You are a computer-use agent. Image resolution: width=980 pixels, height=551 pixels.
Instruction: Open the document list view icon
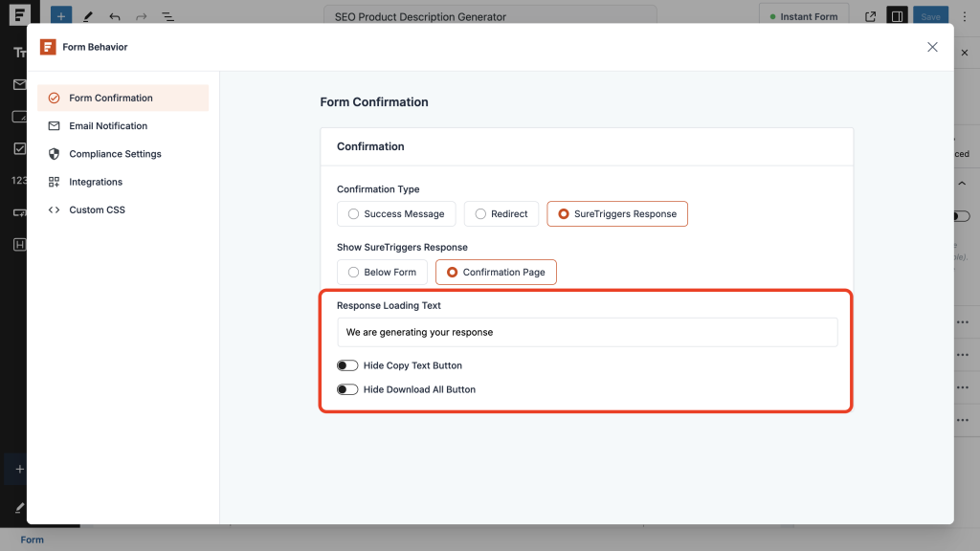pyautogui.click(x=167, y=15)
